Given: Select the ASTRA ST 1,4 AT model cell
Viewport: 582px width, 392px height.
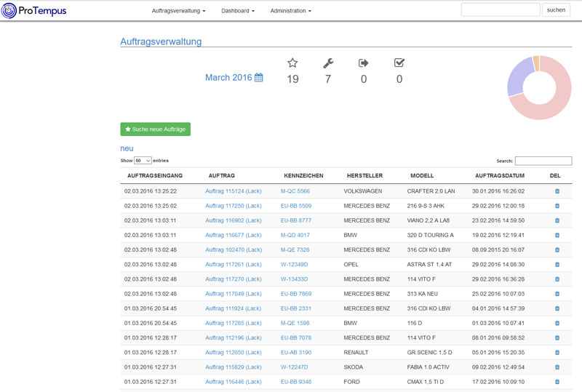Looking at the screenshot, I should tap(429, 264).
